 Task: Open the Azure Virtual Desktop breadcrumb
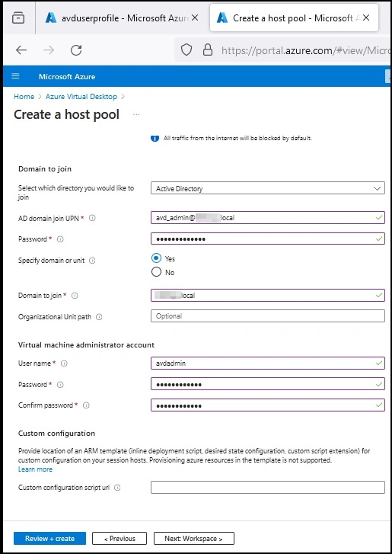(81, 97)
